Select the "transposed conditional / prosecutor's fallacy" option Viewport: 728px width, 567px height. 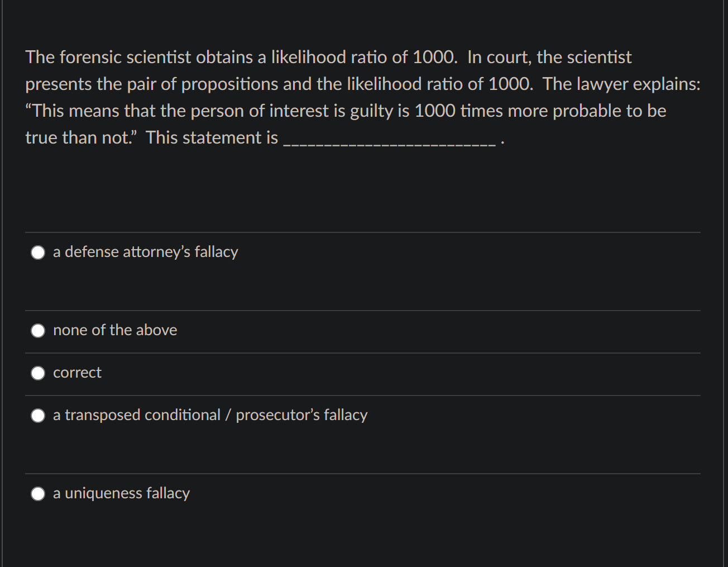[37, 415]
